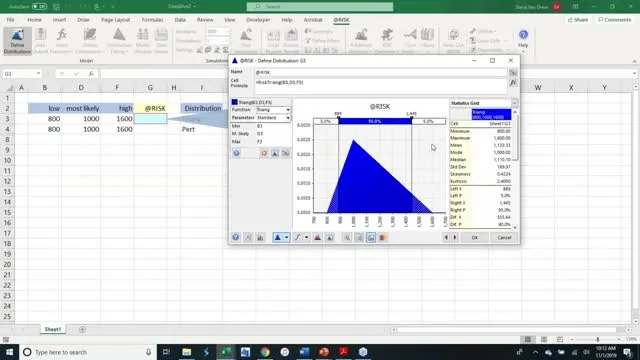The image size is (640, 360).
Task: Select the blue triangle graph type icon
Action: 278,237
